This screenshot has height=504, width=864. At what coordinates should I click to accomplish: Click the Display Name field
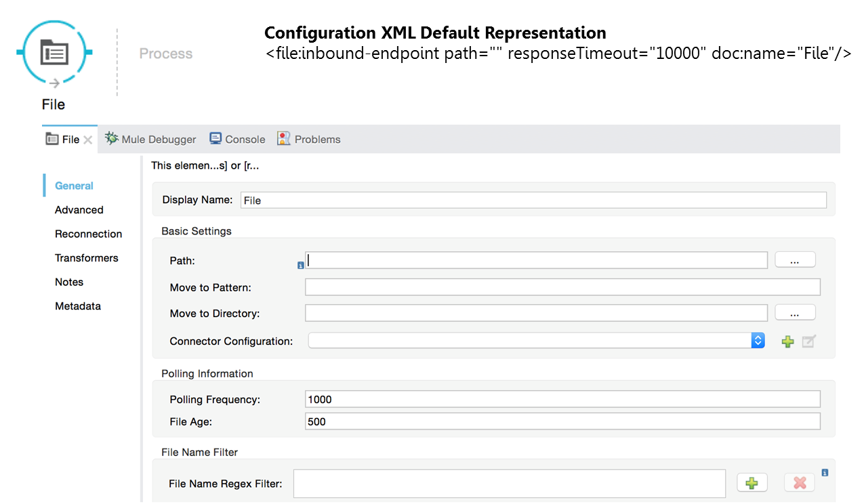tap(533, 200)
